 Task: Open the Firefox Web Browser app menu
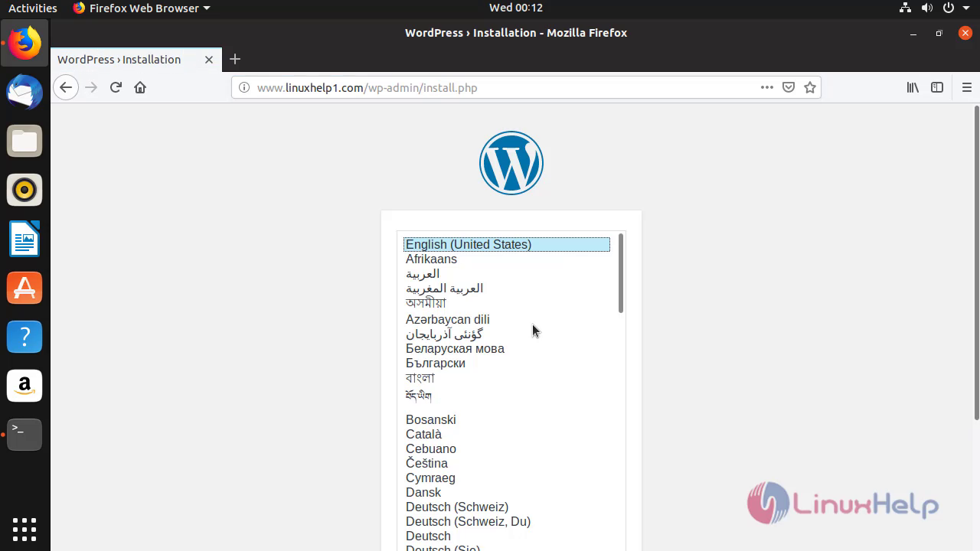pyautogui.click(x=142, y=8)
